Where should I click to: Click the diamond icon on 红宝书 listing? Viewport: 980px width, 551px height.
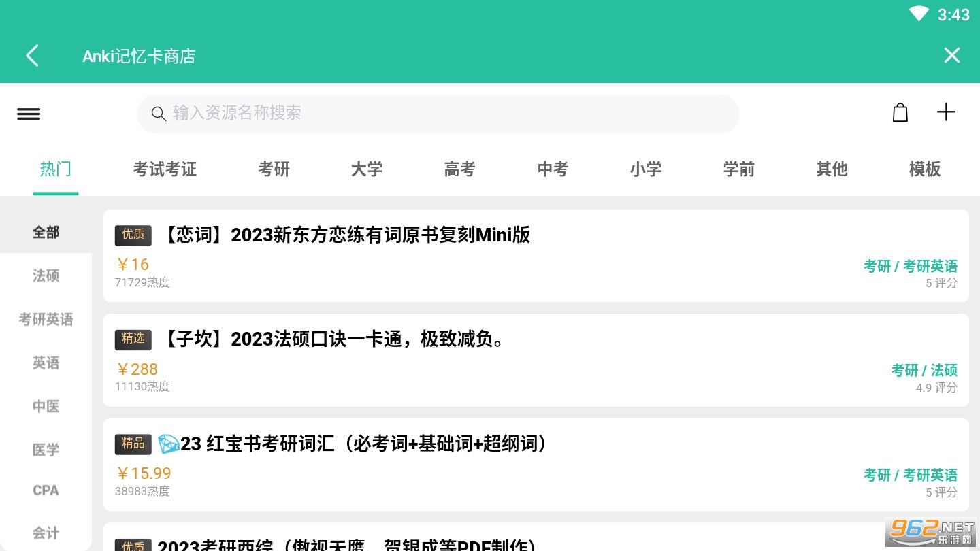168,444
